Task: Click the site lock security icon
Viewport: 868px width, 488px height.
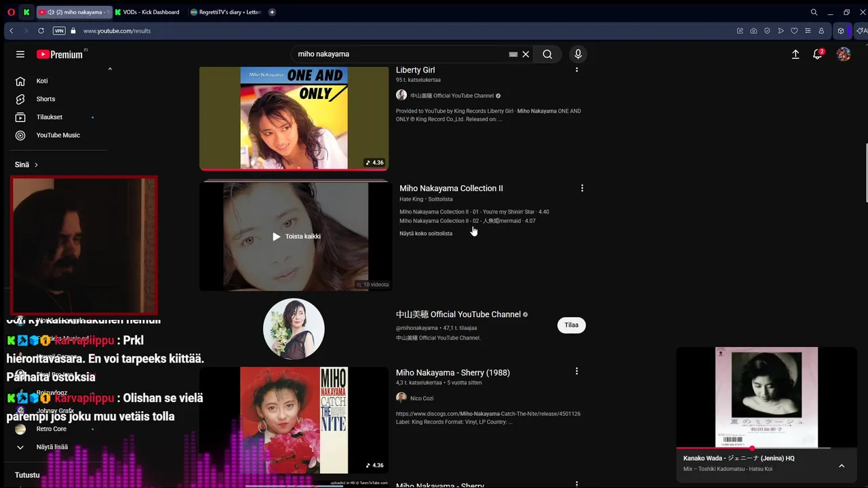Action: click(x=73, y=30)
